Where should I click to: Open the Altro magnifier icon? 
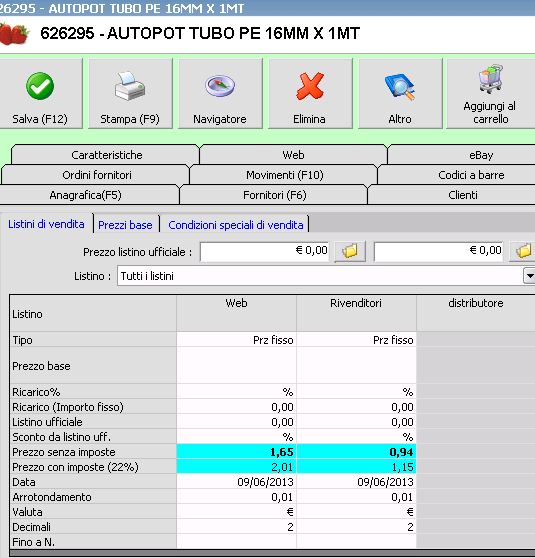point(400,86)
